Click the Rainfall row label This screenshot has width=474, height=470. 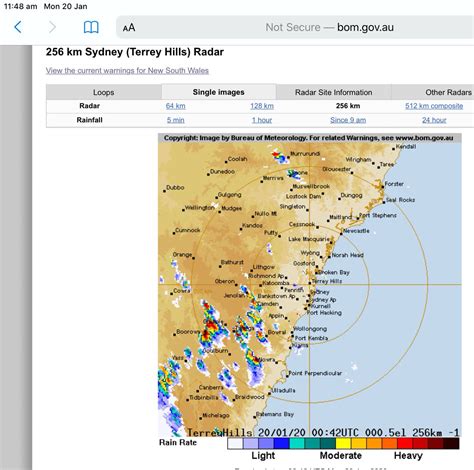pos(89,120)
